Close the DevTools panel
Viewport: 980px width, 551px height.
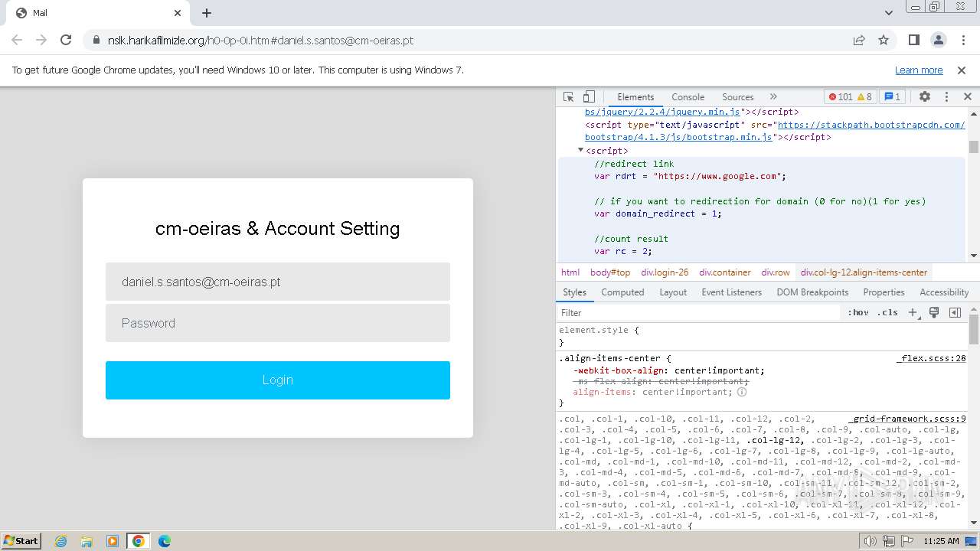coord(967,96)
